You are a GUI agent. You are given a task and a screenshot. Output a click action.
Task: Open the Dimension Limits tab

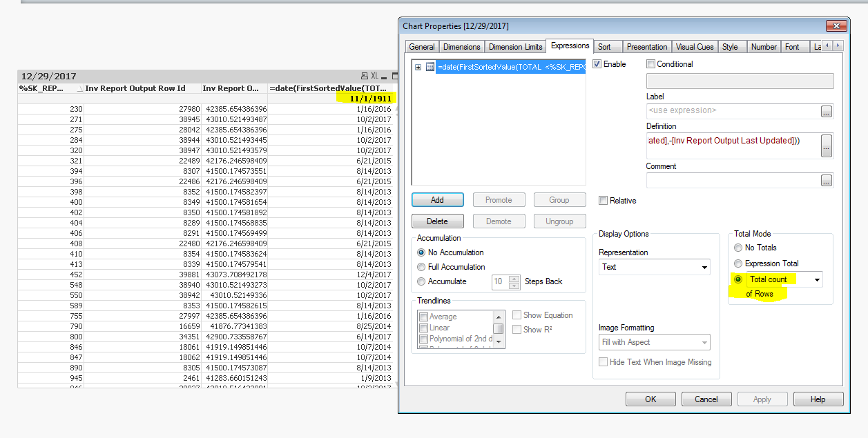coord(516,47)
